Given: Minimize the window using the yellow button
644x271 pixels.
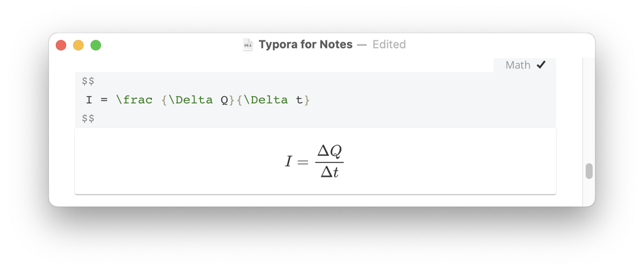Looking at the screenshot, I should [x=79, y=45].
